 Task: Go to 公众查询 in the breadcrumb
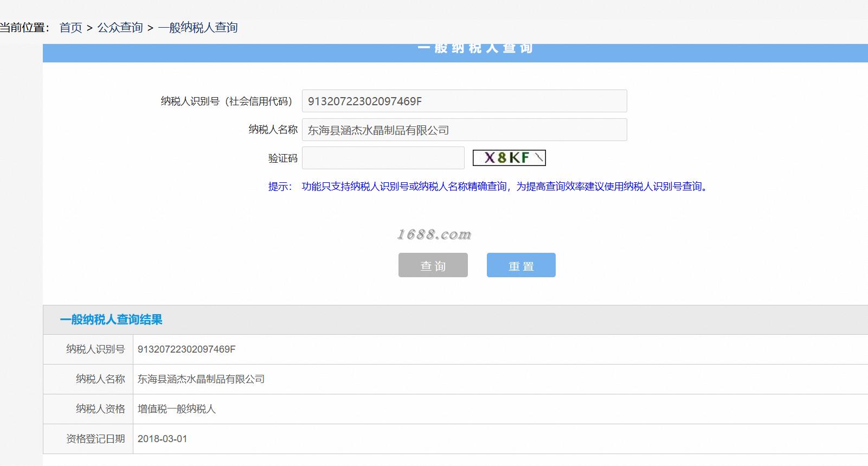120,28
